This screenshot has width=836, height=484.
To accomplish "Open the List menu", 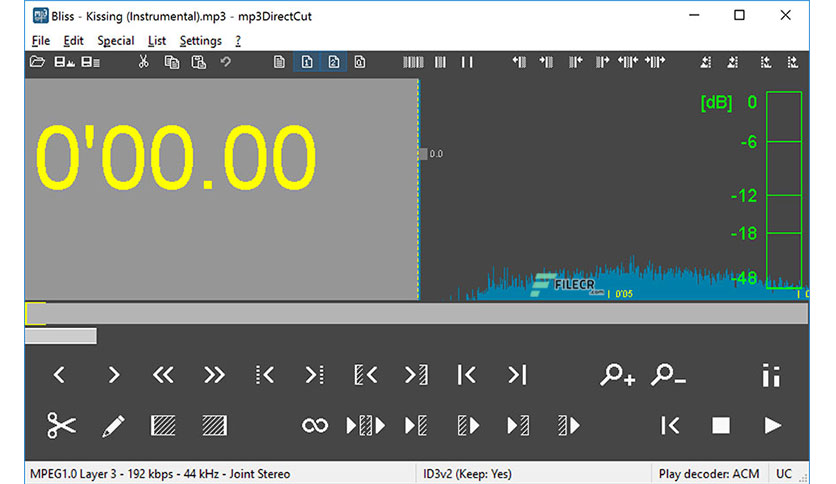I will click(157, 41).
